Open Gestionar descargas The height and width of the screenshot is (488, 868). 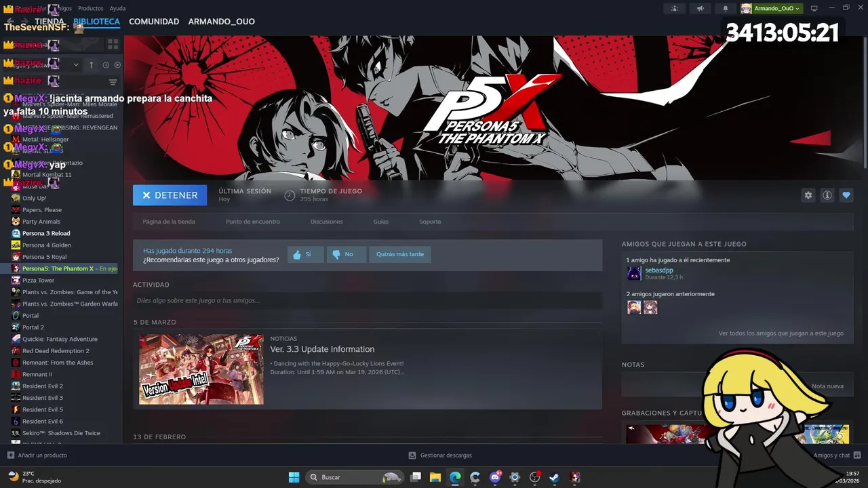tap(440, 455)
